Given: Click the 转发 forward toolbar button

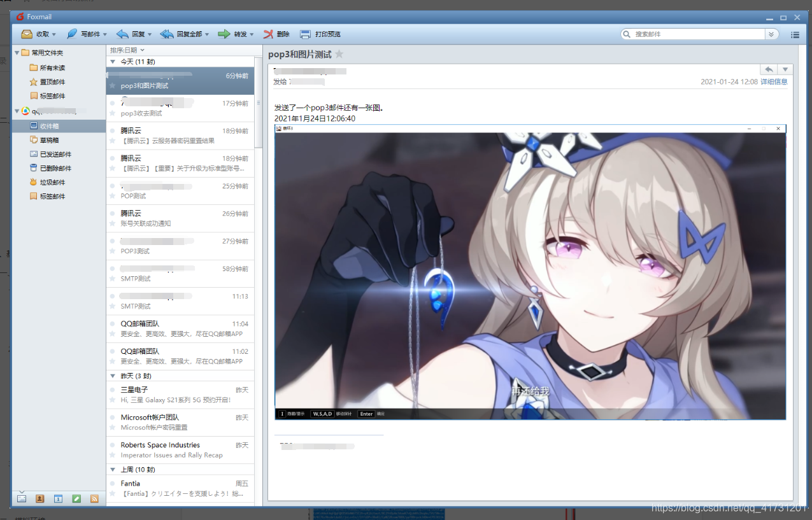Looking at the screenshot, I should (x=232, y=34).
